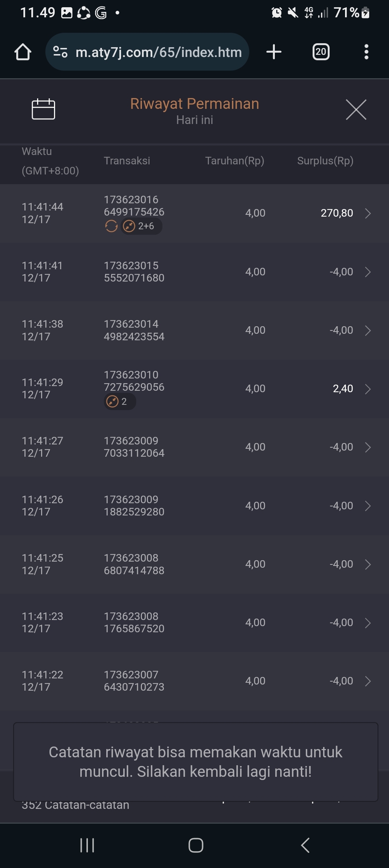The width and height of the screenshot is (389, 868).
Task: Select the address bar URL m.aty7j.com
Action: pyautogui.click(x=158, y=52)
